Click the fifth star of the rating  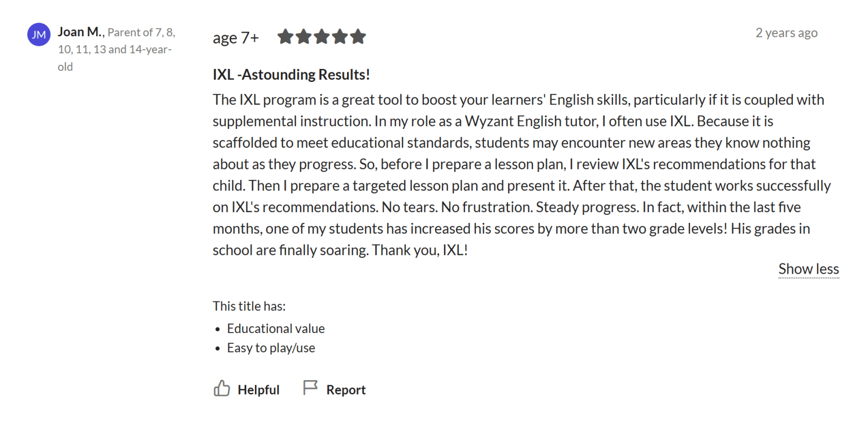(358, 36)
